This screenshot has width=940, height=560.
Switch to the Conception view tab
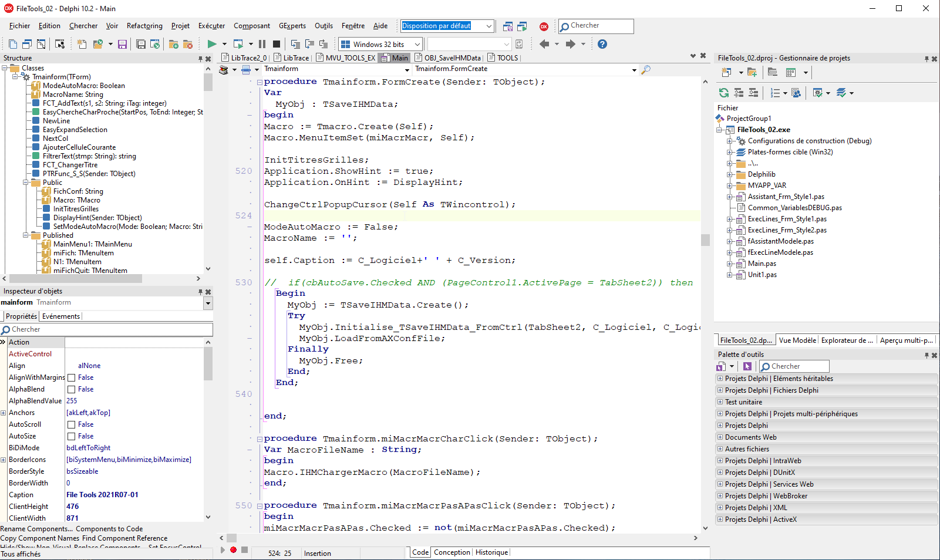pos(452,552)
